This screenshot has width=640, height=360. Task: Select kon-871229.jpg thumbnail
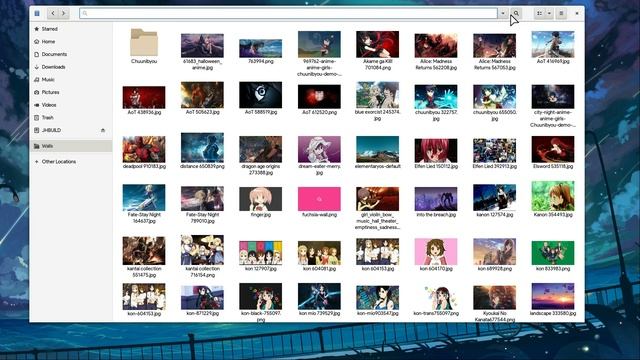[202, 298]
